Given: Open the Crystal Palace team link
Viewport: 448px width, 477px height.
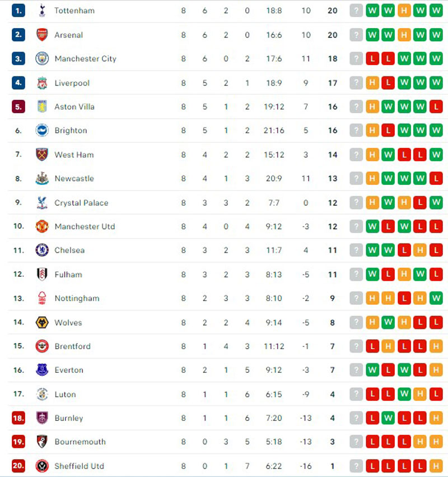Looking at the screenshot, I should (81, 203).
